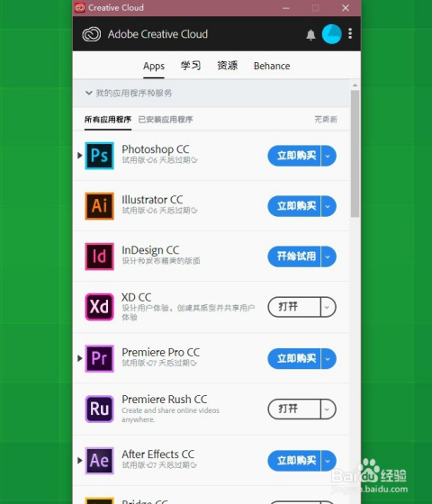Screen dimensions: 432x504
Task: Switch to the Behance tab
Action: coord(272,66)
